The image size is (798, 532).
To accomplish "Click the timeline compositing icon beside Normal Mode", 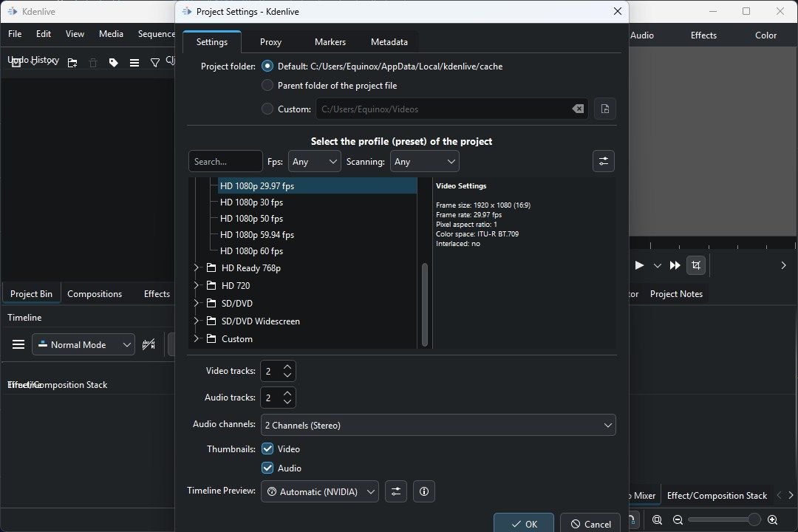I will click(149, 344).
